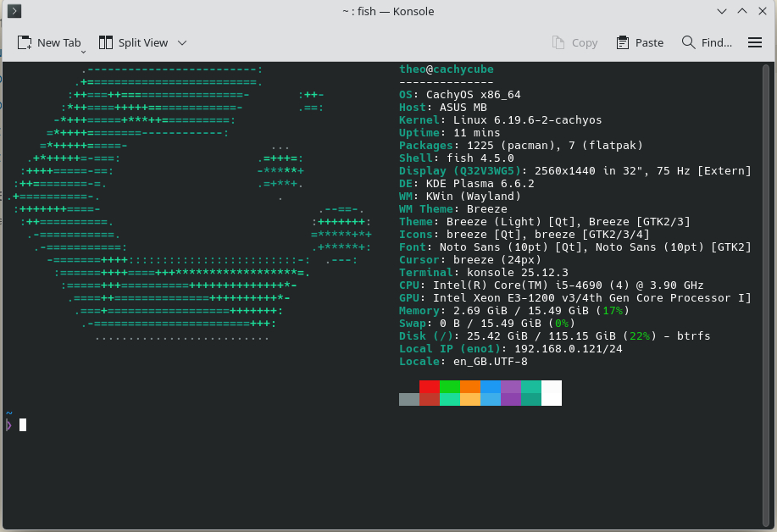The width and height of the screenshot is (777, 532).
Task: Open search with the Find magnifier icon
Action: 689,42
